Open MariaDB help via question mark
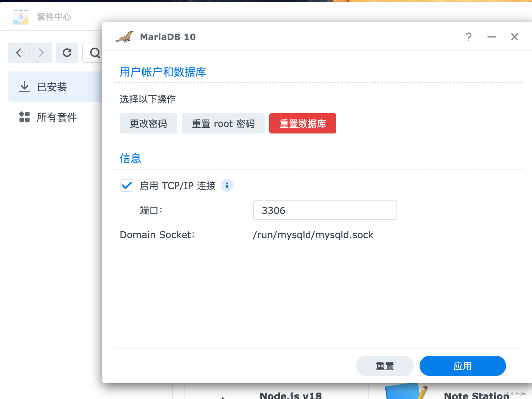The height and width of the screenshot is (399, 532). 468,37
